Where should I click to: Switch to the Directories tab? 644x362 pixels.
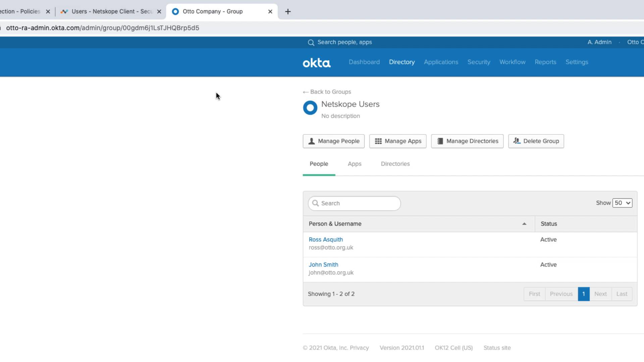[395, 164]
